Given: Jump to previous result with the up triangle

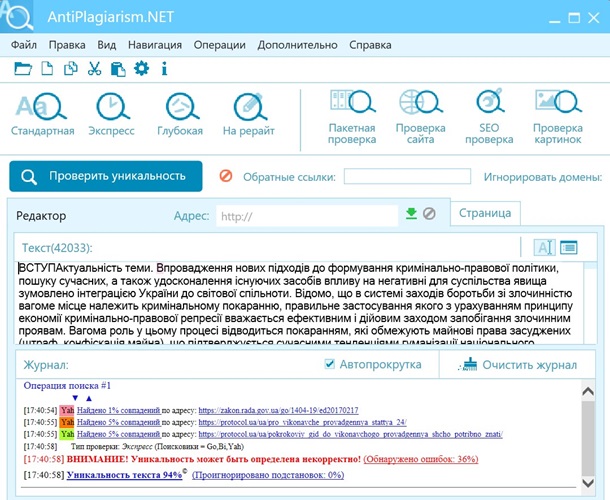Looking at the screenshot, I should coord(89,398).
